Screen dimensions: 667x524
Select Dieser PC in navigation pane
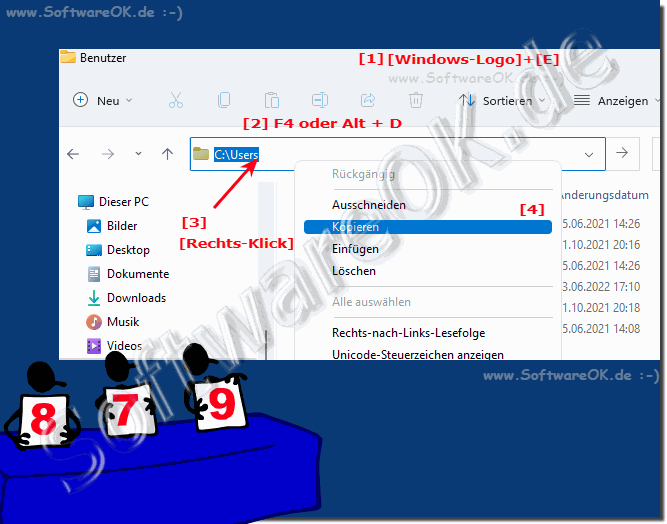pyautogui.click(x=114, y=202)
